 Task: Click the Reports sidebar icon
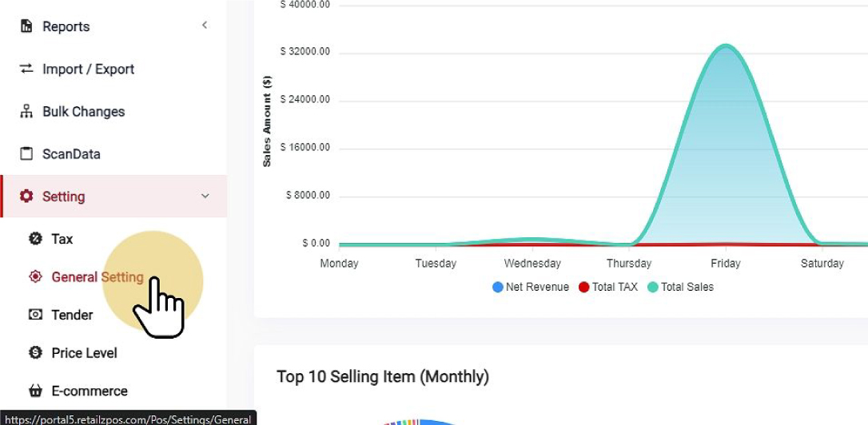point(26,26)
